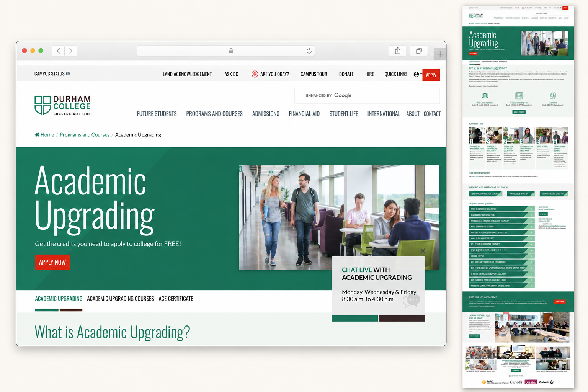Click the red Apply Now button
588x392 pixels.
click(x=52, y=262)
